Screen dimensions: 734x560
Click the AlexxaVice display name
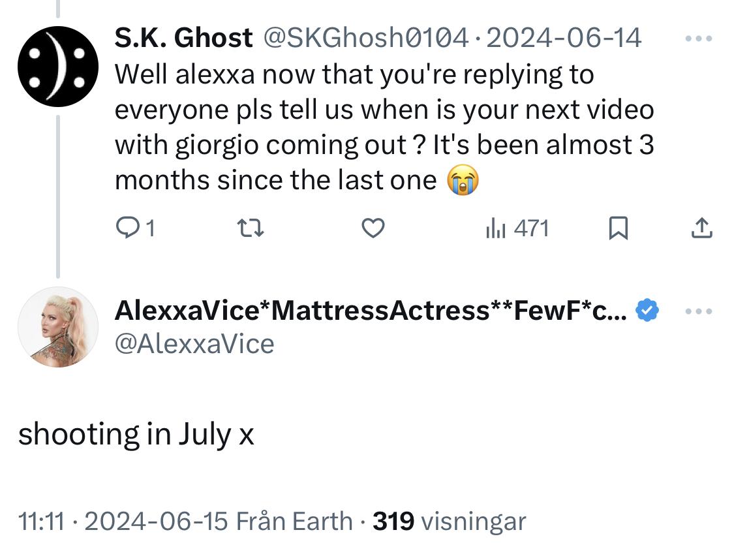pyautogui.click(x=371, y=311)
